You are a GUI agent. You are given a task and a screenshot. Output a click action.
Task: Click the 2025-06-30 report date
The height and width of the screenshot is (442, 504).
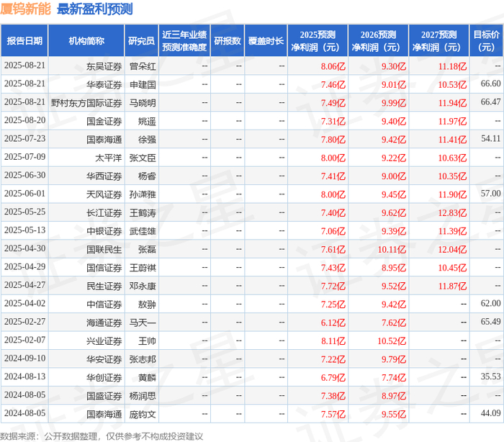24,175
